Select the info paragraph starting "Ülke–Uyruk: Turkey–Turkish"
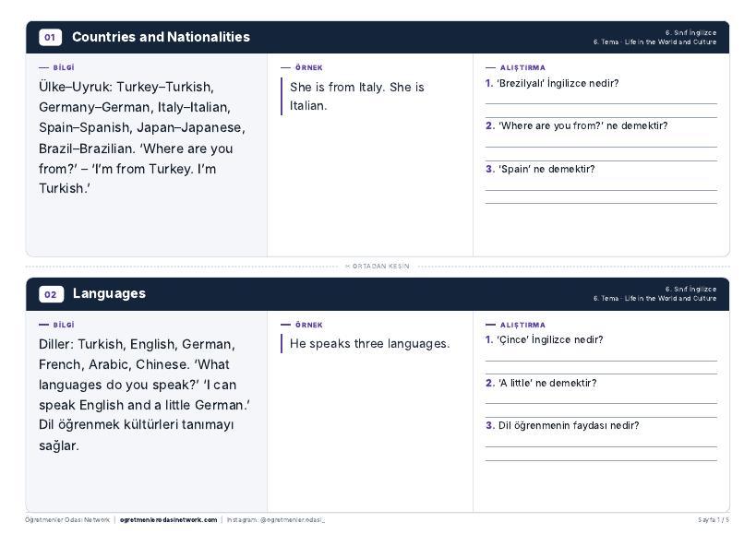The image size is (756, 534). click(x=142, y=137)
